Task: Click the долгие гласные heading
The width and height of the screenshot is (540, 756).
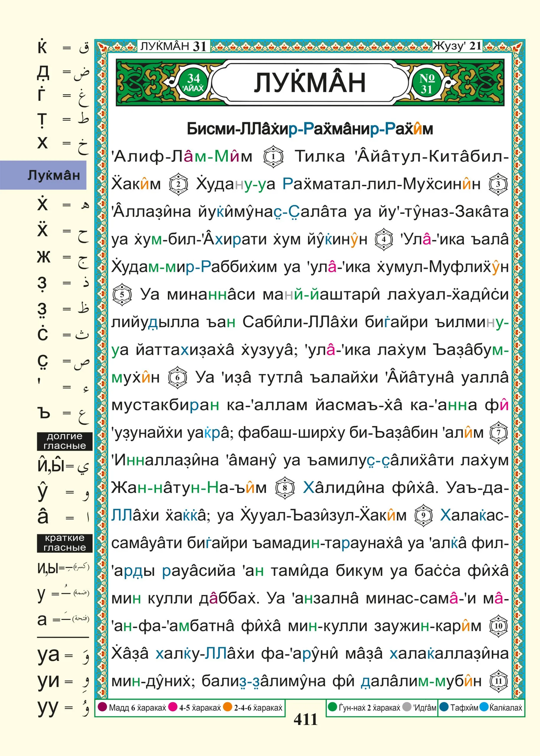Action: point(64,441)
